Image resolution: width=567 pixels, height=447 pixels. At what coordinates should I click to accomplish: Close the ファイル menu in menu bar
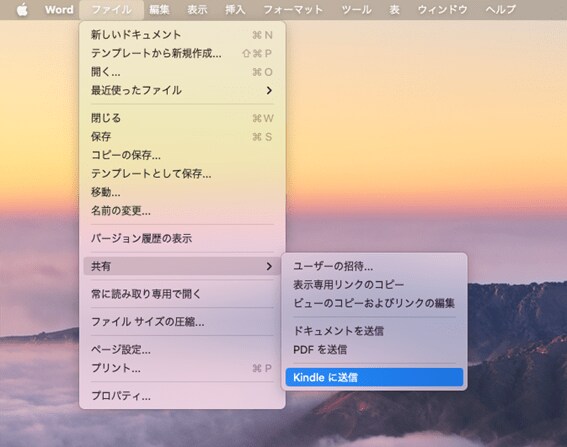coord(111,10)
